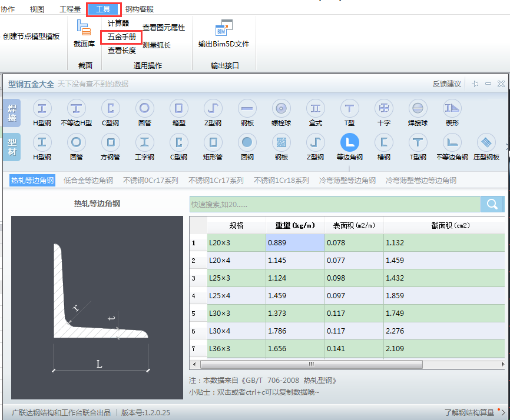Switch to 低合金等边角钢 tab
Viewport: 510px width, 420px height.
[x=88, y=180]
